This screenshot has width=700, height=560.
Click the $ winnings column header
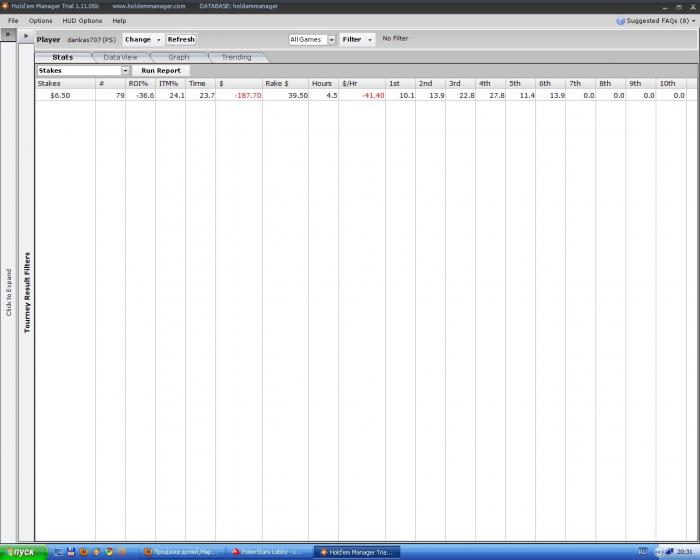coord(239,84)
